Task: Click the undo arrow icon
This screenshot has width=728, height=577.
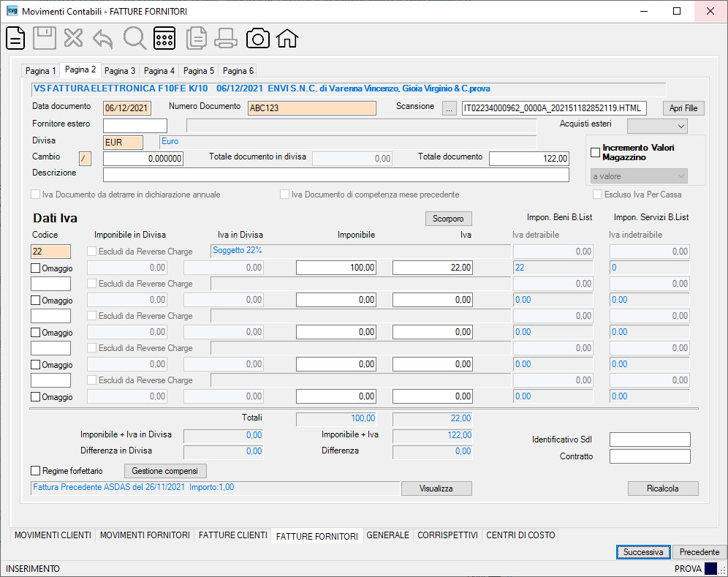Action: click(x=103, y=39)
